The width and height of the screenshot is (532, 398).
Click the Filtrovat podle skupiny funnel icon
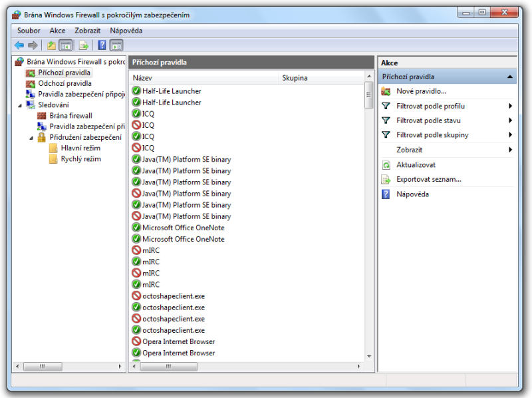coord(386,135)
